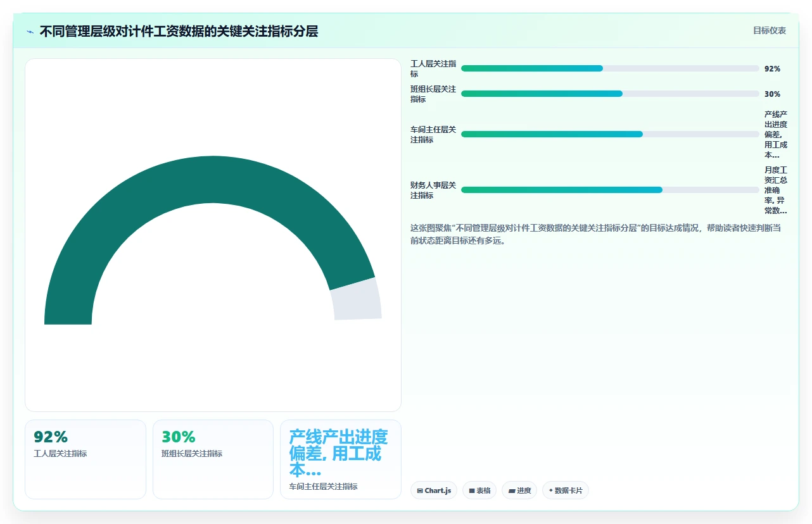The image size is (812, 524).
Task: Click the 车间主任层关注指标 progress bar
Action: (x=610, y=134)
